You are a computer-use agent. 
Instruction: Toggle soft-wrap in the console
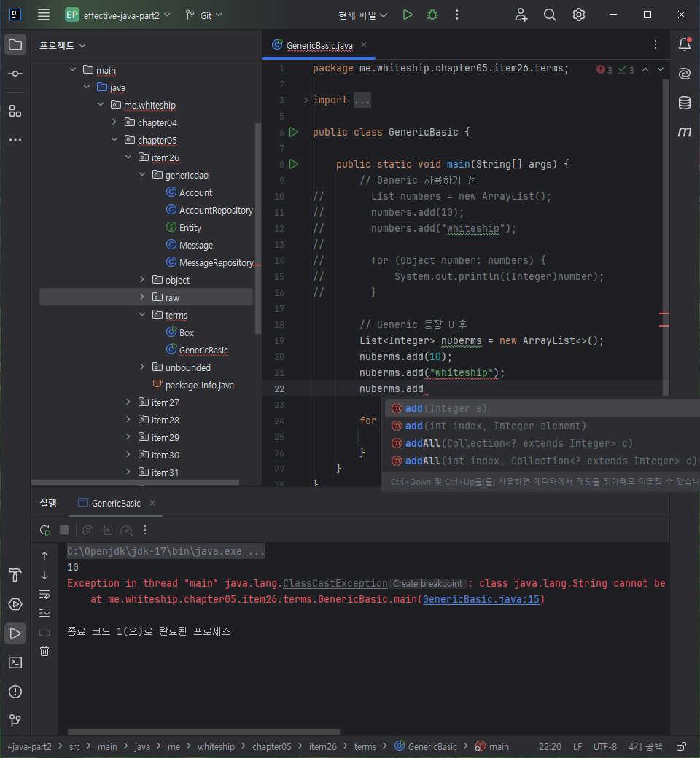point(44,594)
